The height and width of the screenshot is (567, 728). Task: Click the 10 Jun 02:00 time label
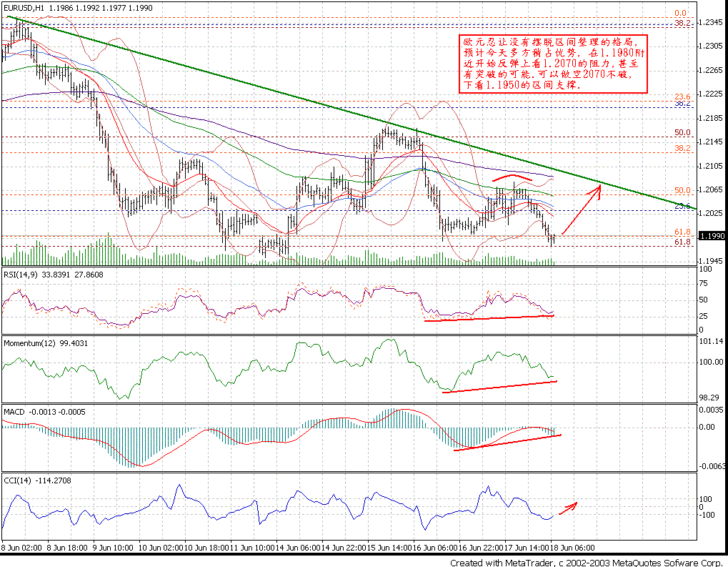point(160,548)
